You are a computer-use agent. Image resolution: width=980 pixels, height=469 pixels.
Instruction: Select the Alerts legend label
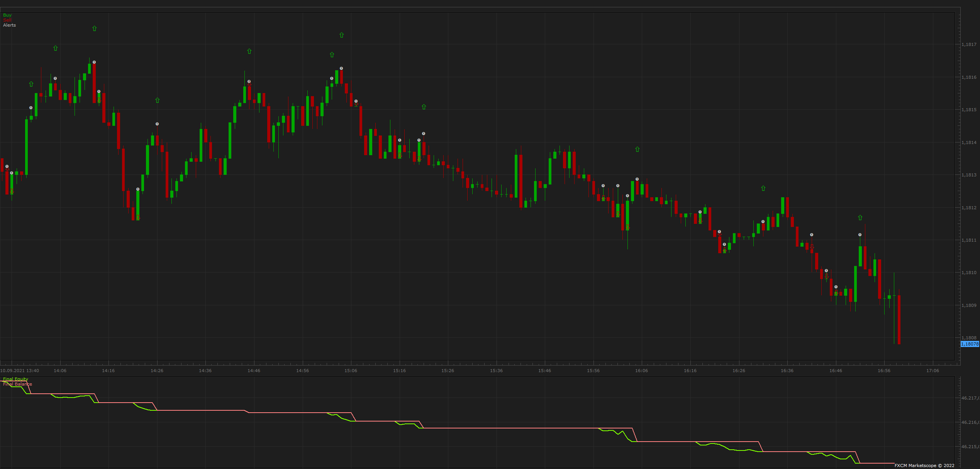point(10,25)
